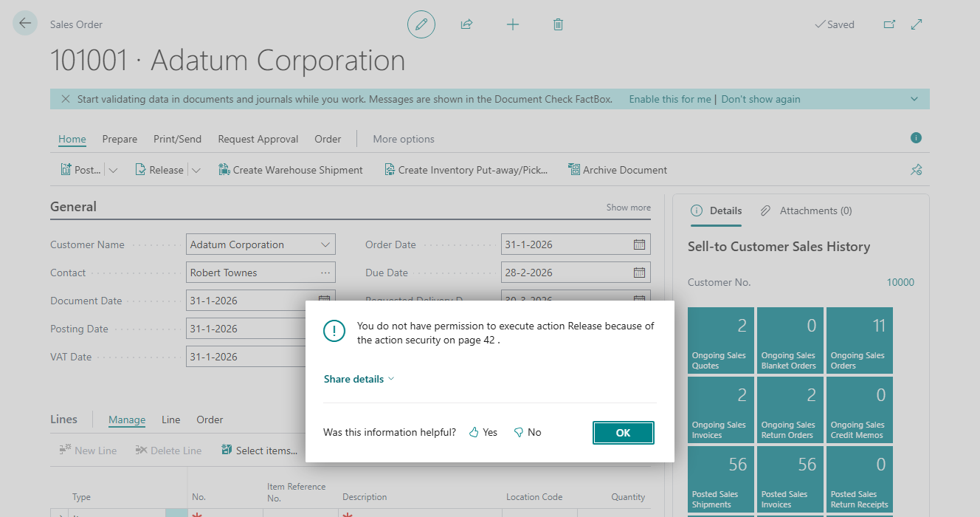Open the Prepare menu
The width and height of the screenshot is (980, 517).
(120, 139)
